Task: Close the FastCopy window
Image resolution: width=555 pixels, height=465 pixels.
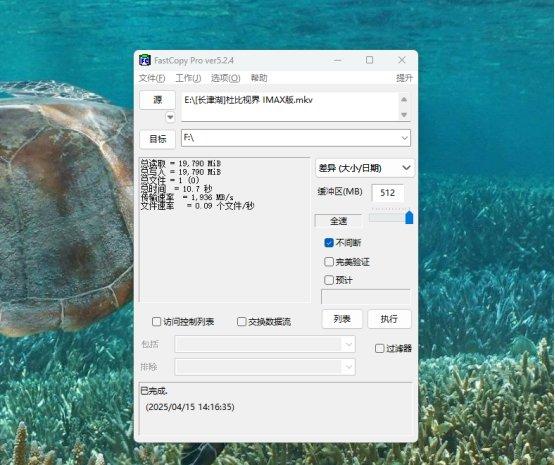Action: click(x=402, y=60)
